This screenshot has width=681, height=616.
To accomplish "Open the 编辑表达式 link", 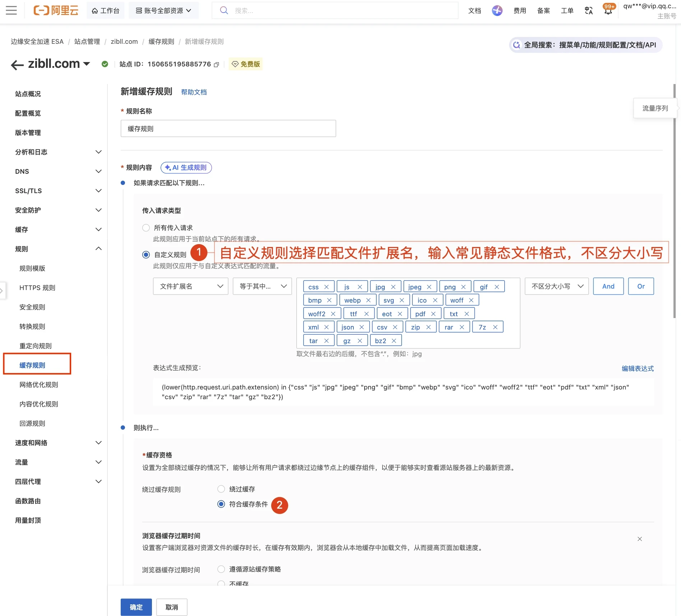I will coord(637,368).
